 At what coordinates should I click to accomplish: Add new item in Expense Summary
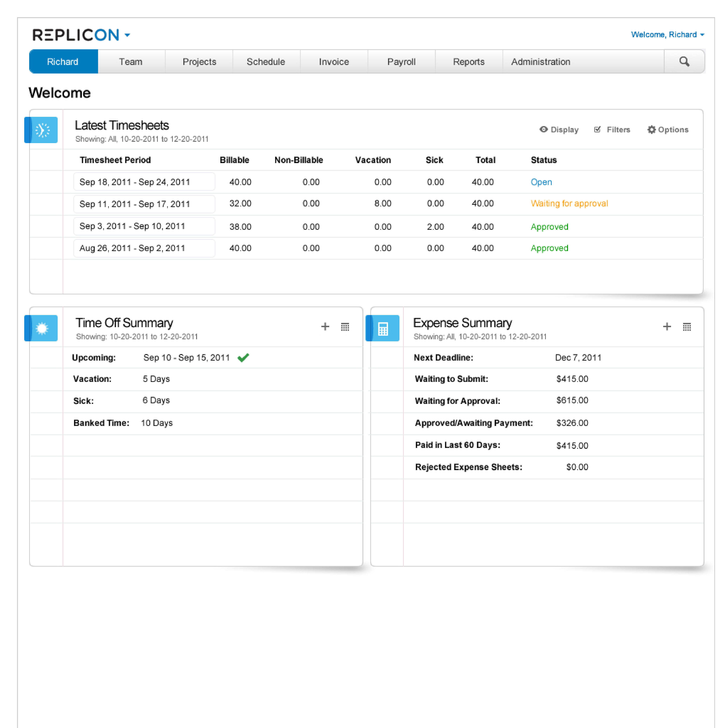point(667,326)
